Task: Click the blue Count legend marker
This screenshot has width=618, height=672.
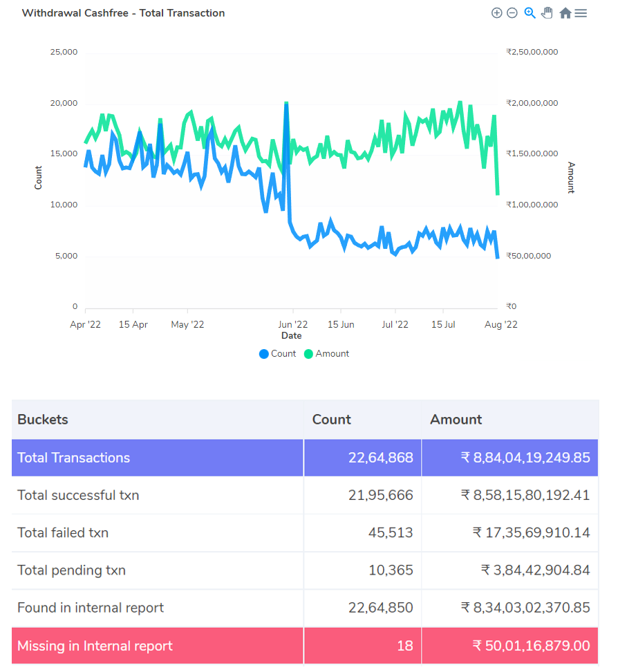Action: [x=264, y=354]
